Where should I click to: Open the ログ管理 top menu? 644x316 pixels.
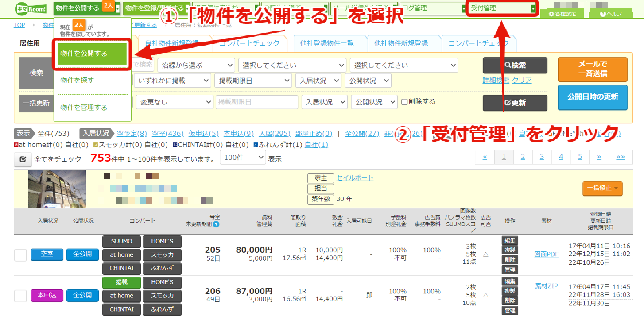[x=433, y=8]
